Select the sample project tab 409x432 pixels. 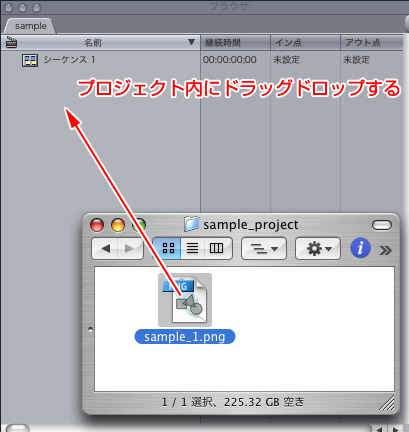pos(30,26)
